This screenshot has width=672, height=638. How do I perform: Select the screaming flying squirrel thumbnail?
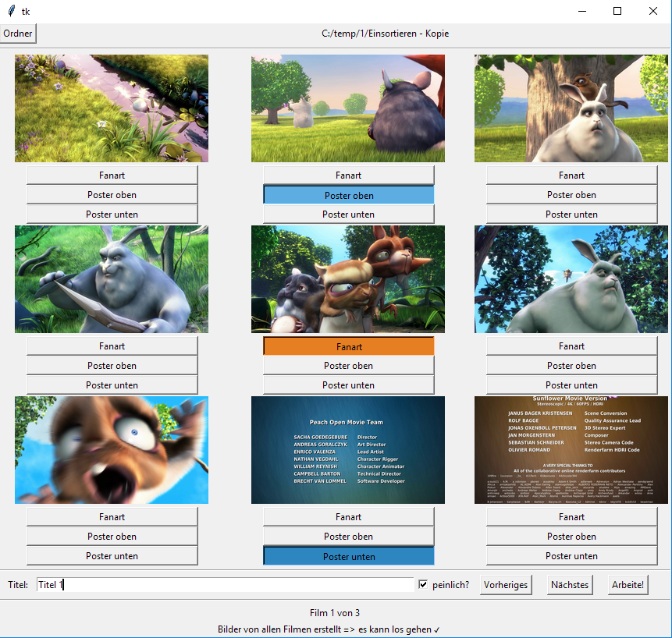112,450
